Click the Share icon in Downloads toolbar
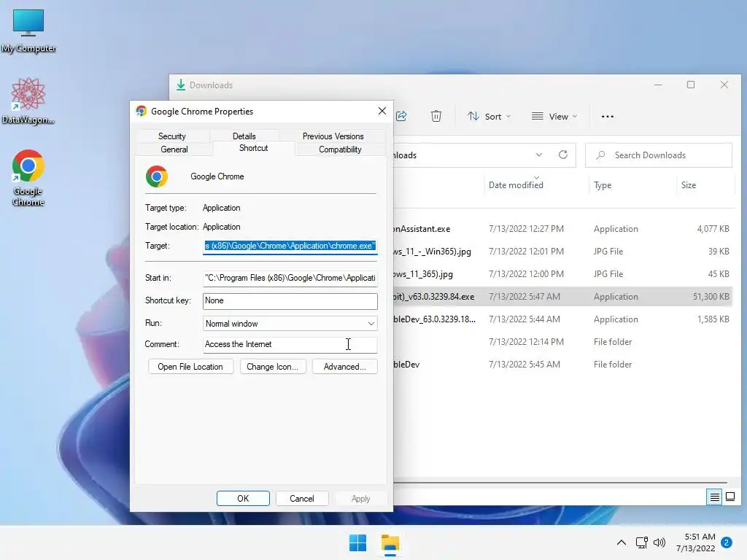 402,116
